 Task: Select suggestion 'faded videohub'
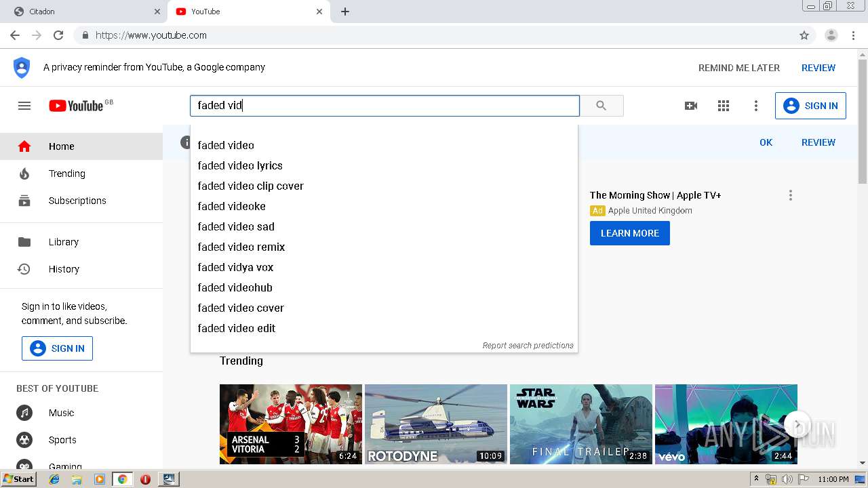(x=384, y=287)
